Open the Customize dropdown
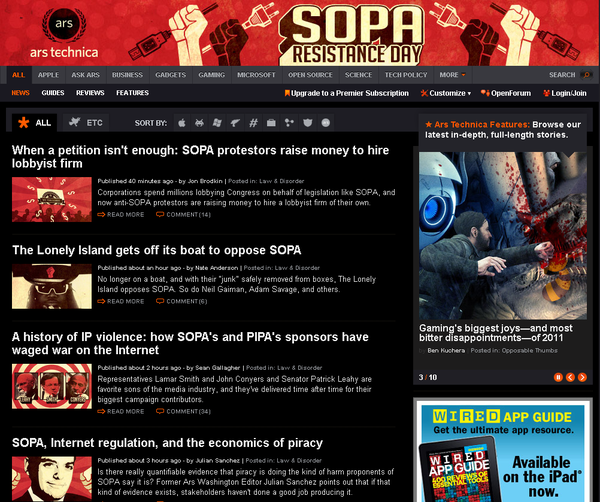600x502 pixels. coord(446,93)
